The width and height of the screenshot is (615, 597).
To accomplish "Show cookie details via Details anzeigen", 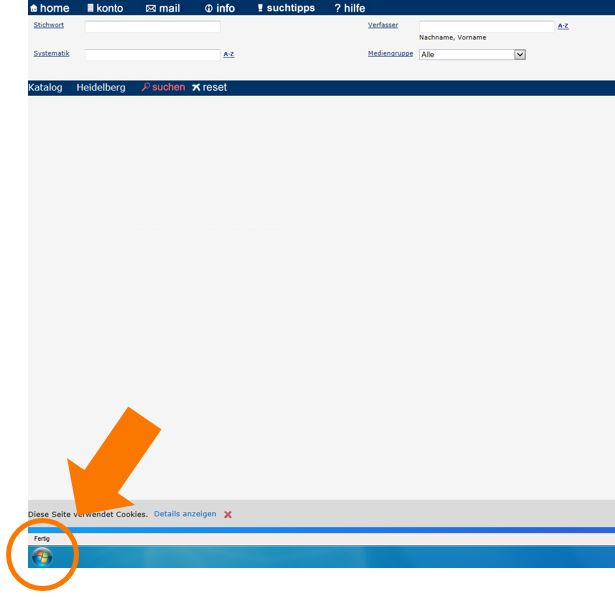I will pos(185,514).
